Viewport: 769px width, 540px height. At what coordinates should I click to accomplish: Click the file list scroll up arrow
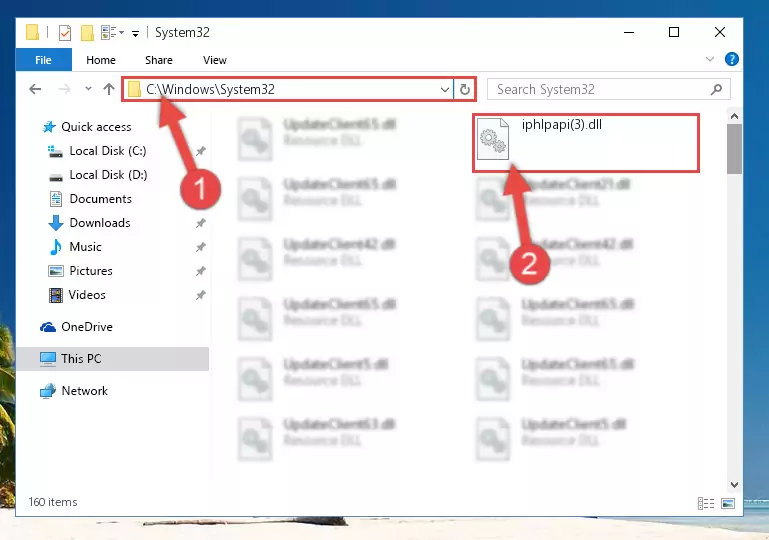coord(734,116)
